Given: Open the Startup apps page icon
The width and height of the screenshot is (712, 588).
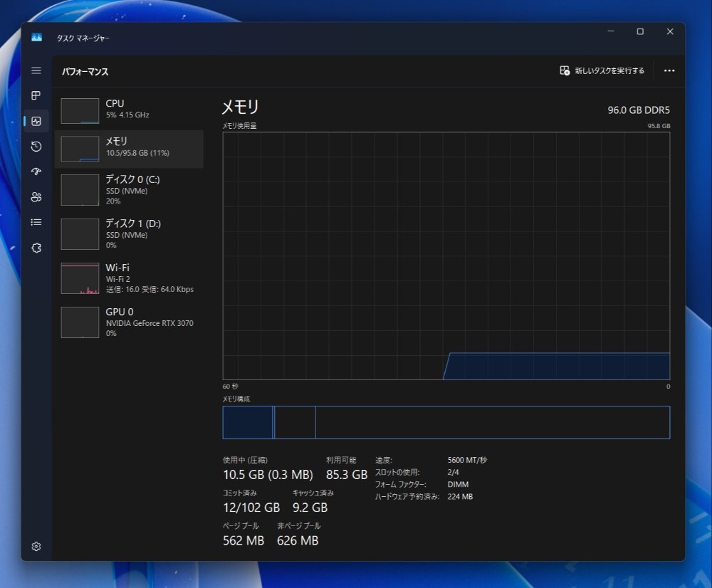Looking at the screenshot, I should click(36, 171).
